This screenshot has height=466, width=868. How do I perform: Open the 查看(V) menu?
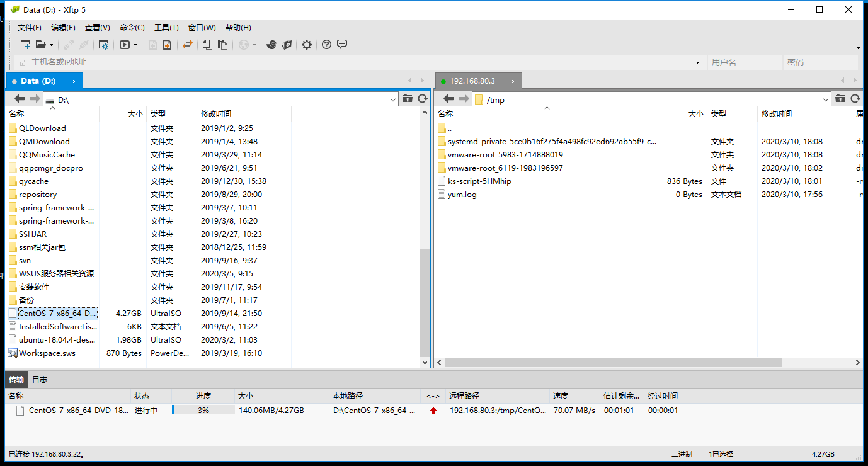coord(98,28)
